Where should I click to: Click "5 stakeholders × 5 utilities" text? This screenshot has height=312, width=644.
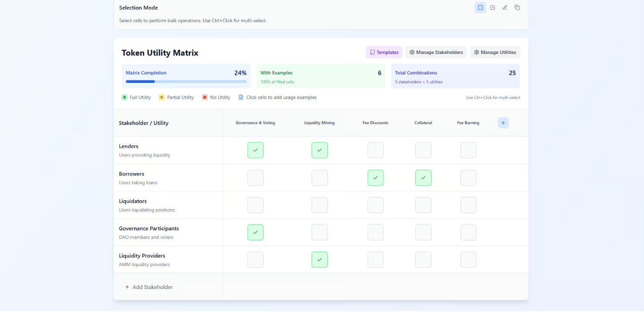(x=419, y=82)
